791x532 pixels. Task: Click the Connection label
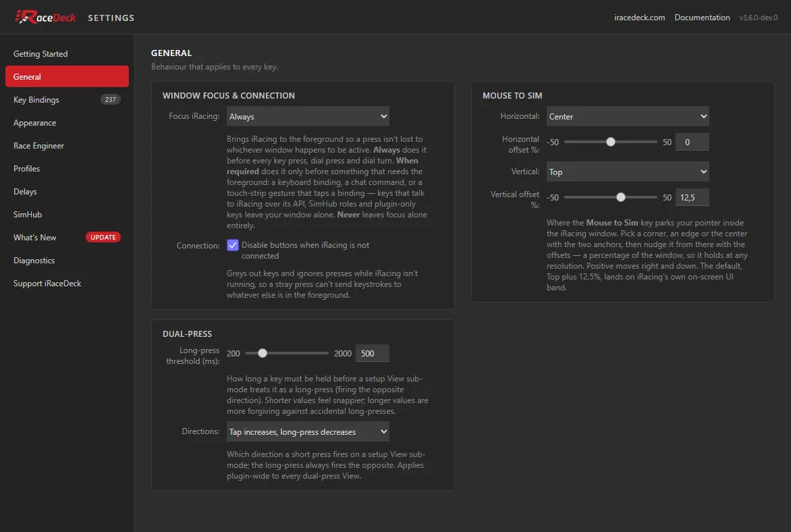[x=198, y=245]
